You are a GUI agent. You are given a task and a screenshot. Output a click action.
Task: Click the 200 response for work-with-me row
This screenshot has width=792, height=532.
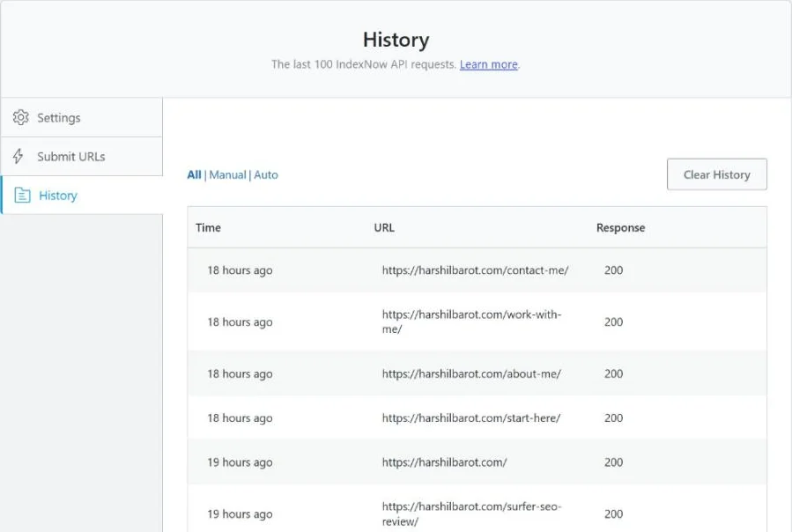613,321
